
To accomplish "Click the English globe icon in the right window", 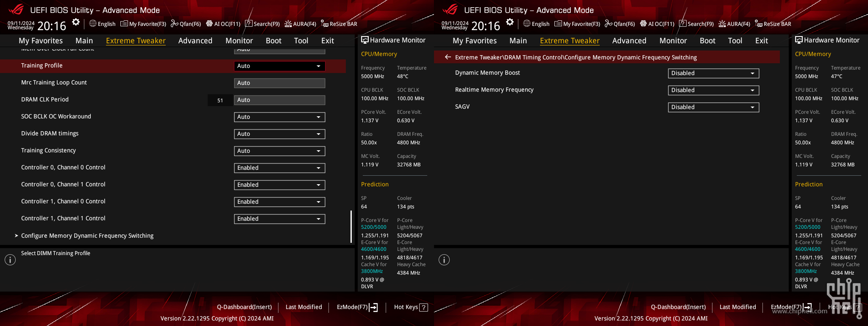I will click(527, 24).
